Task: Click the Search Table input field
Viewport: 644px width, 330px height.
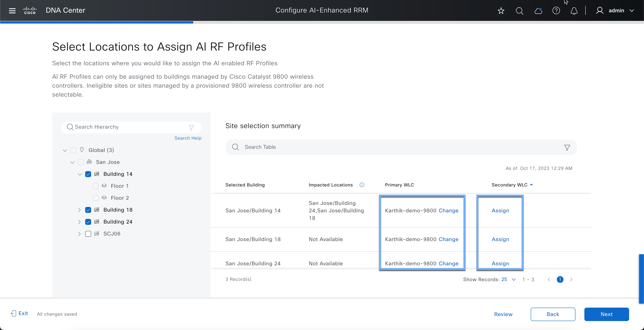Action: click(x=400, y=147)
